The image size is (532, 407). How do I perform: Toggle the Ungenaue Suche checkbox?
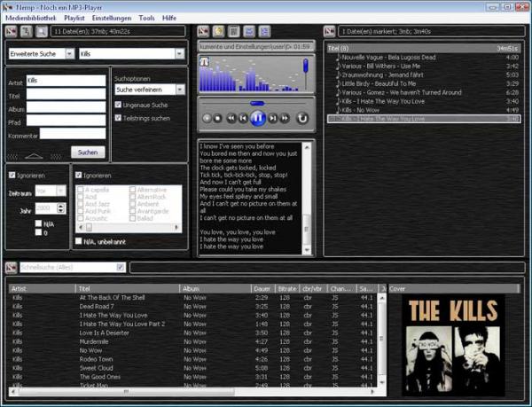tap(118, 105)
